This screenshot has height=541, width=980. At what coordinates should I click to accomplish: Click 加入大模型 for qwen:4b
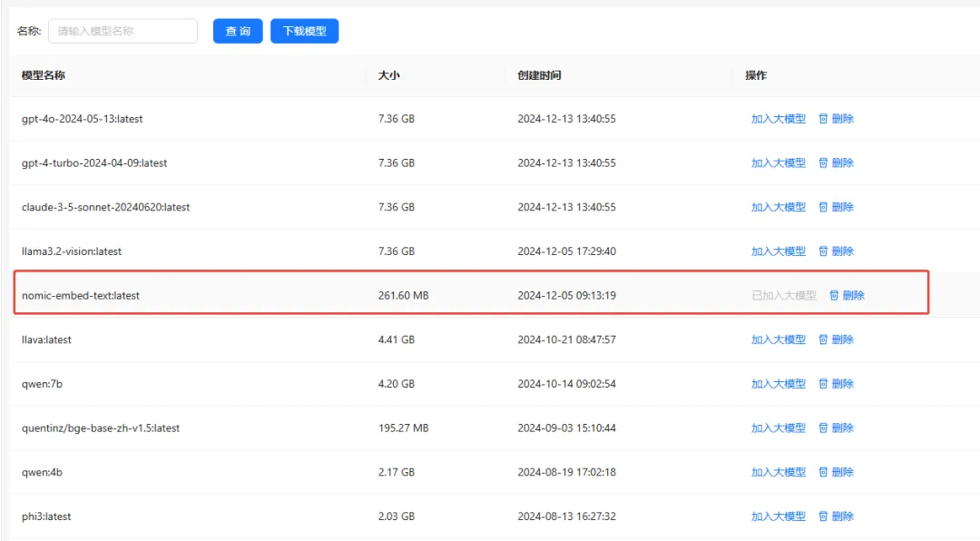pyautogui.click(x=778, y=472)
